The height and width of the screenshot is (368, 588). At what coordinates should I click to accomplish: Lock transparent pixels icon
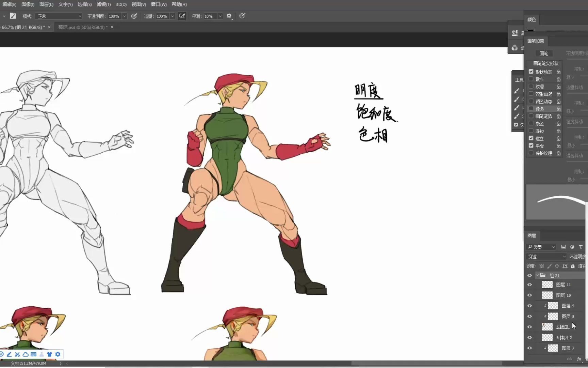coord(541,266)
